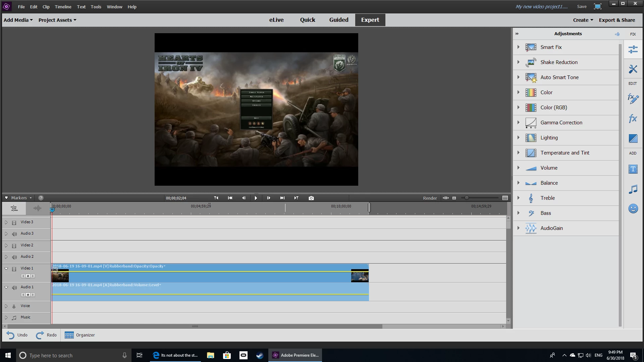The image size is (644, 362).
Task: Switch to the Guided tab
Action: point(339,20)
